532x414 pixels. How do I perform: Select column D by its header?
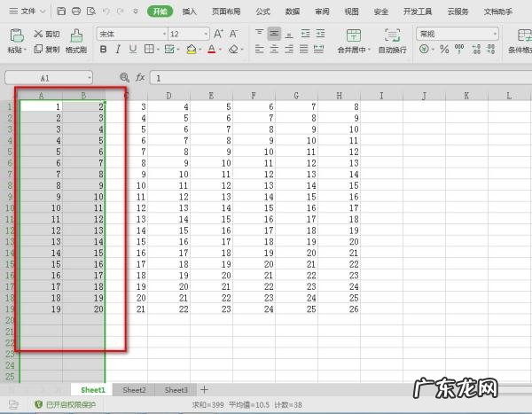point(168,96)
